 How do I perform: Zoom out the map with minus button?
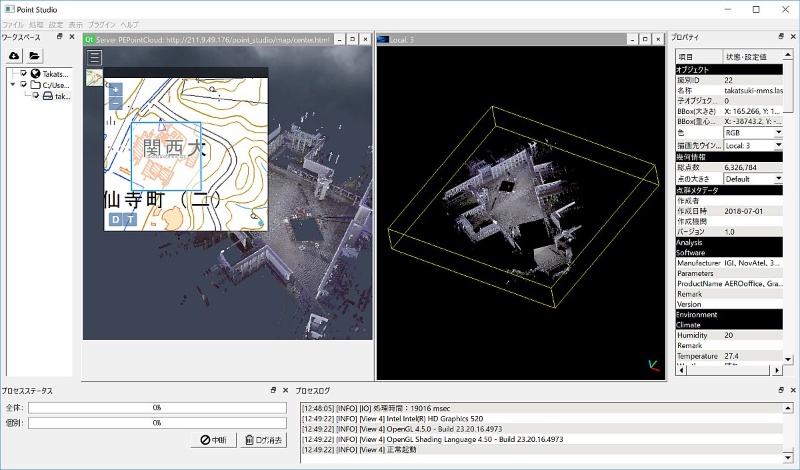[115, 102]
